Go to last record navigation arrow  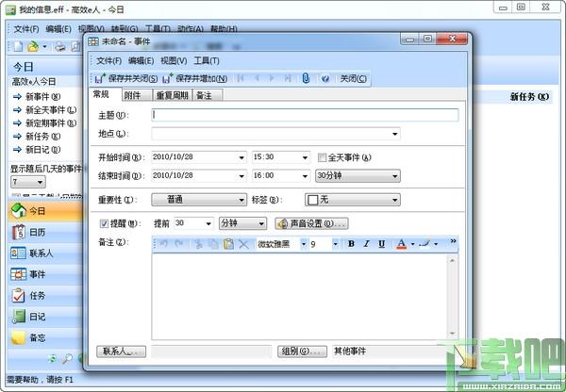click(x=288, y=78)
